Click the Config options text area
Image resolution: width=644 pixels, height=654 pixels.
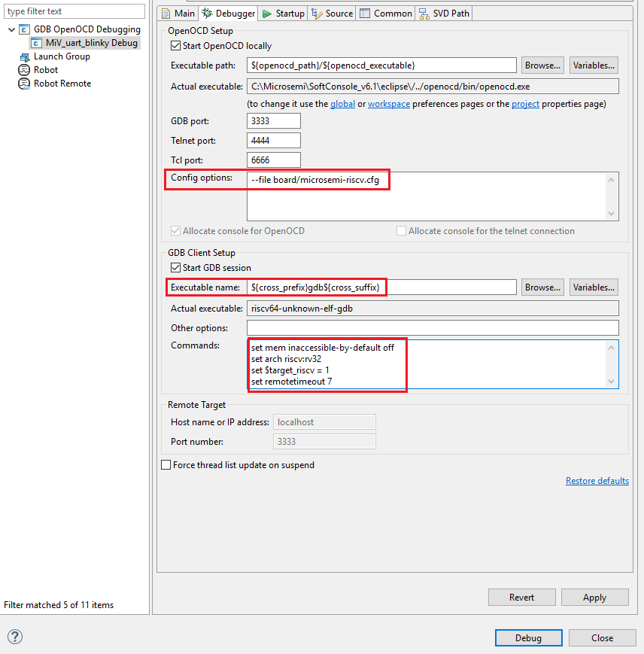point(433,196)
